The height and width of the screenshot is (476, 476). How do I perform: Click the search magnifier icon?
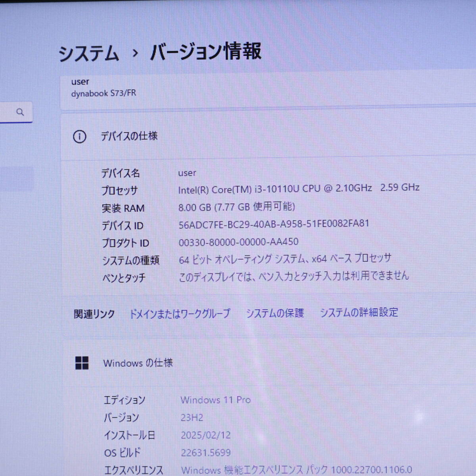[20, 112]
